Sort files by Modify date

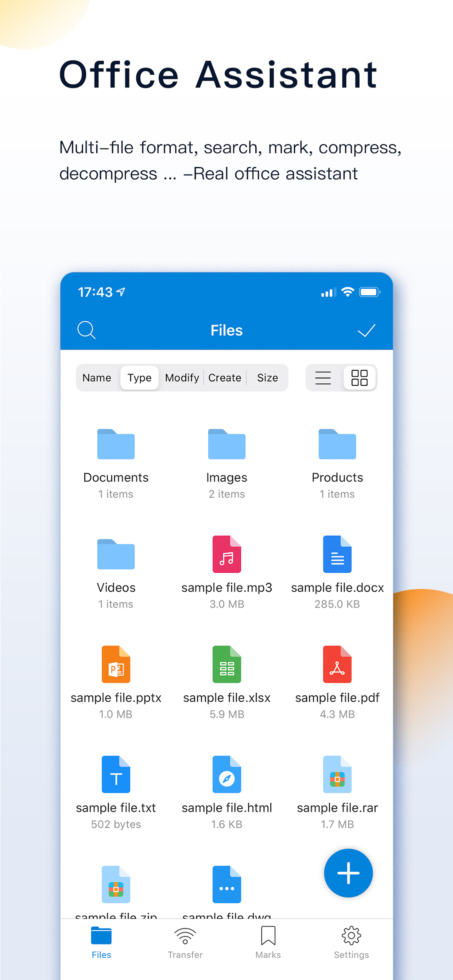182,378
